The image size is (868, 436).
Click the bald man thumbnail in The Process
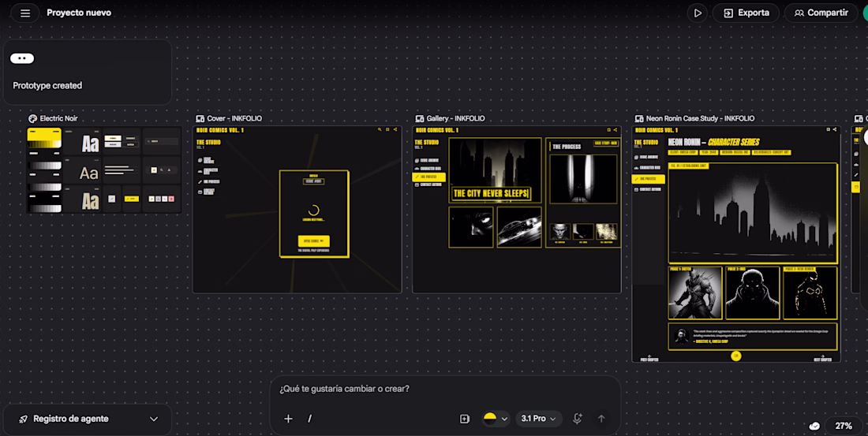(559, 231)
